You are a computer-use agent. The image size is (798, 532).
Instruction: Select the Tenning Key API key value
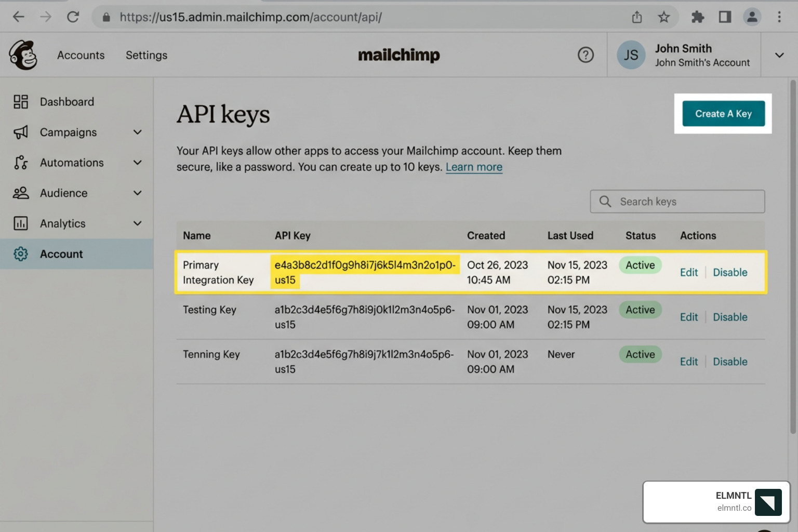(x=364, y=362)
